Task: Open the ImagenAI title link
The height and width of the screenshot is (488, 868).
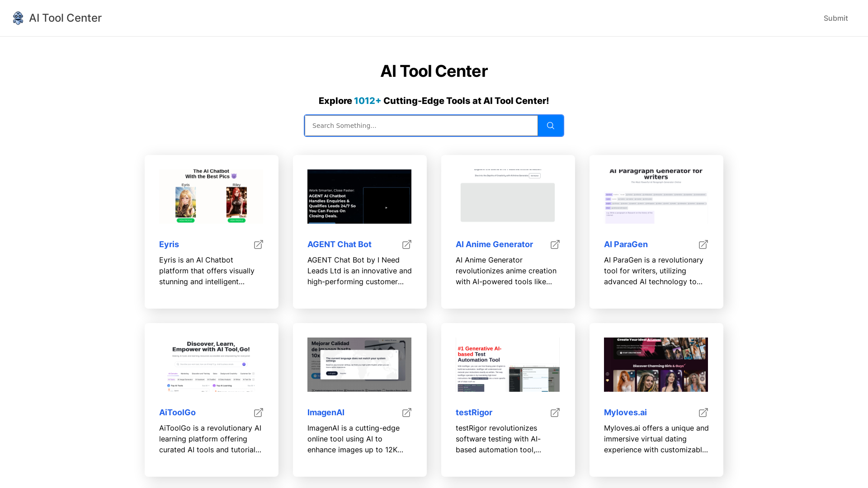Action: (x=326, y=413)
